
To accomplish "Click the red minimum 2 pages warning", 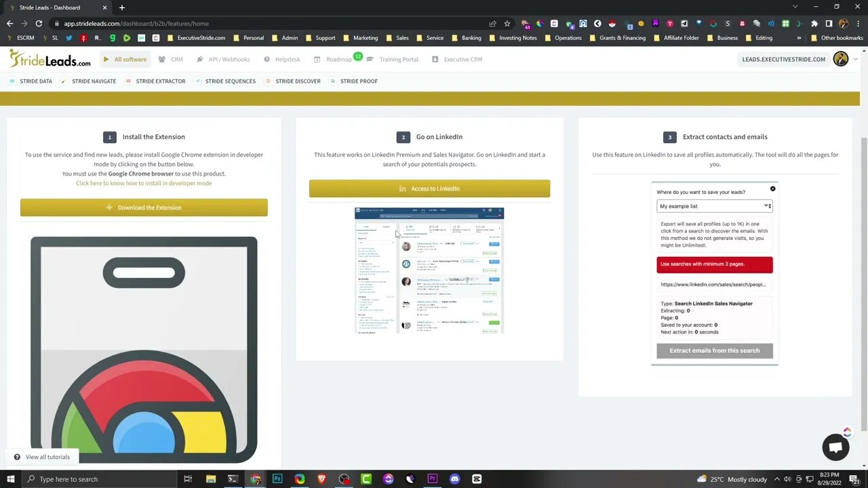I will pos(714,264).
